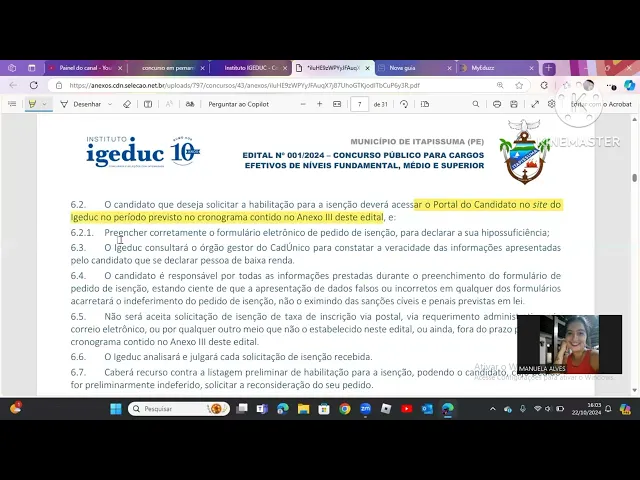The height and width of the screenshot is (480, 640).
Task: Open PDF settings gear icon
Action: (551, 104)
